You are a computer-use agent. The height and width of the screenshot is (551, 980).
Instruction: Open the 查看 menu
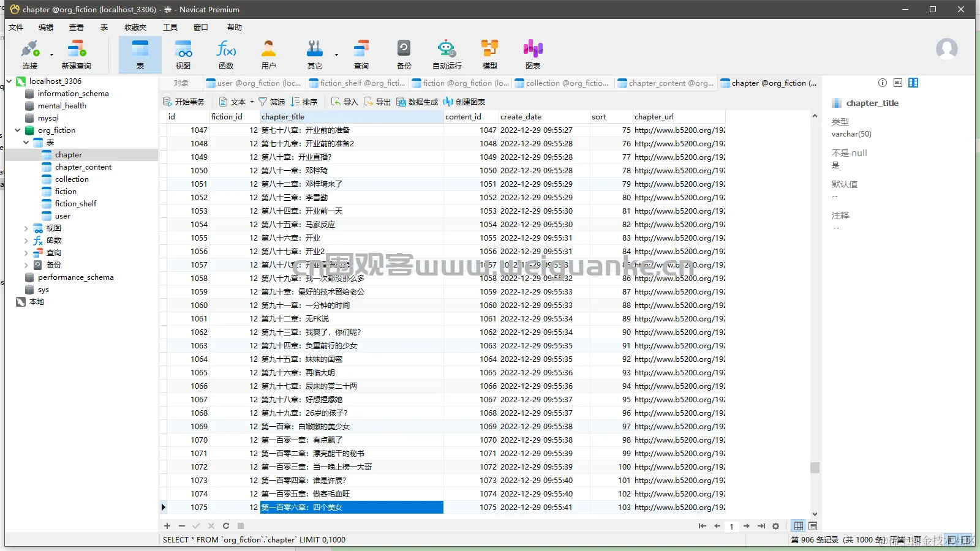77,27
